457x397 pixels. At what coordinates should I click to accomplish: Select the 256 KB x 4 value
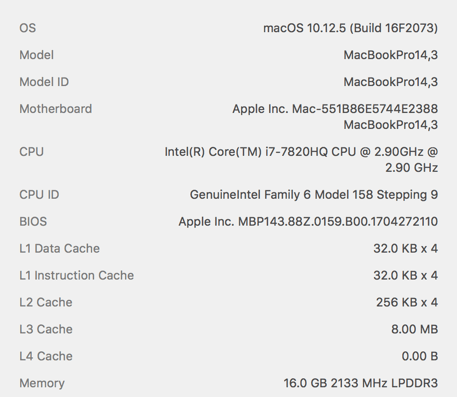[407, 303]
